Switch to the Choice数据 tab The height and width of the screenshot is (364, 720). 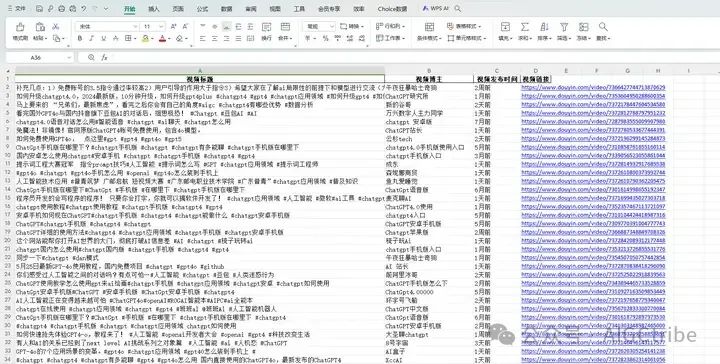392,9
